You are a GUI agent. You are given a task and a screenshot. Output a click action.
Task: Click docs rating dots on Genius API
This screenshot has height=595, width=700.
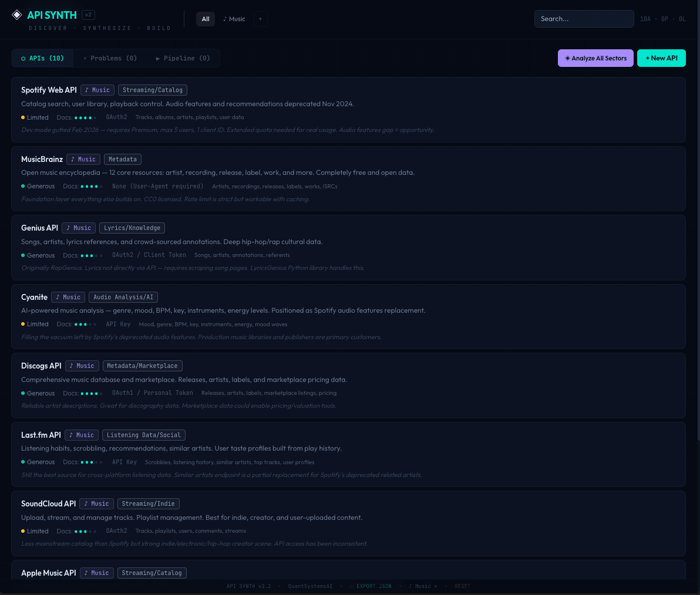coord(91,256)
